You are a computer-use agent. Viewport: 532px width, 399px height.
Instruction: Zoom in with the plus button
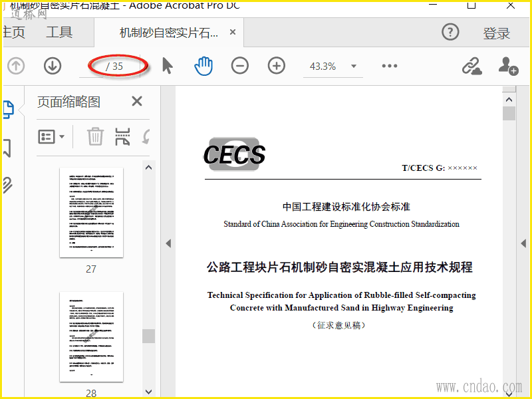pyautogui.click(x=277, y=66)
